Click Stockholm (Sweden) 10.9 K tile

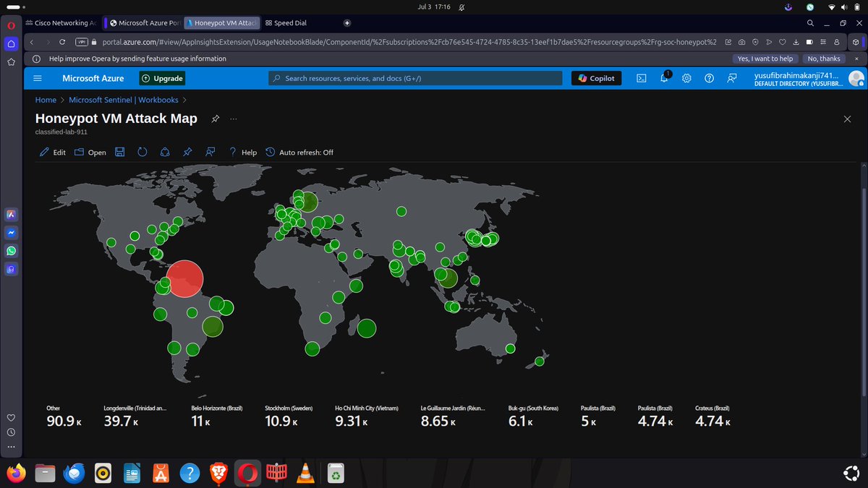coord(289,416)
